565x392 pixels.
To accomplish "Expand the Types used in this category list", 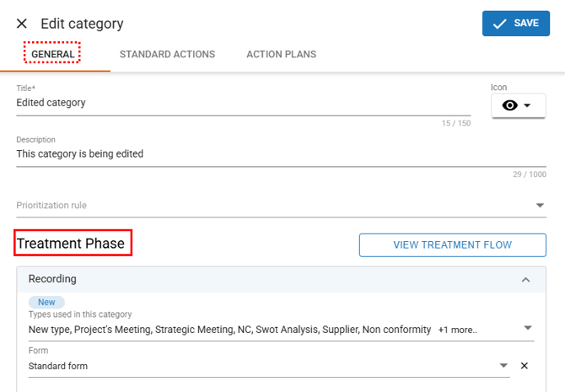I will 528,329.
